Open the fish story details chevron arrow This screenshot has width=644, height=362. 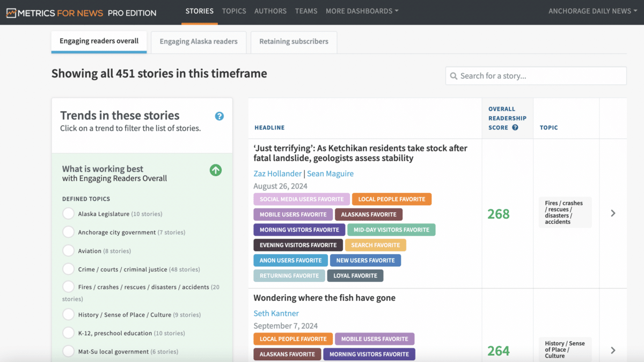click(613, 350)
